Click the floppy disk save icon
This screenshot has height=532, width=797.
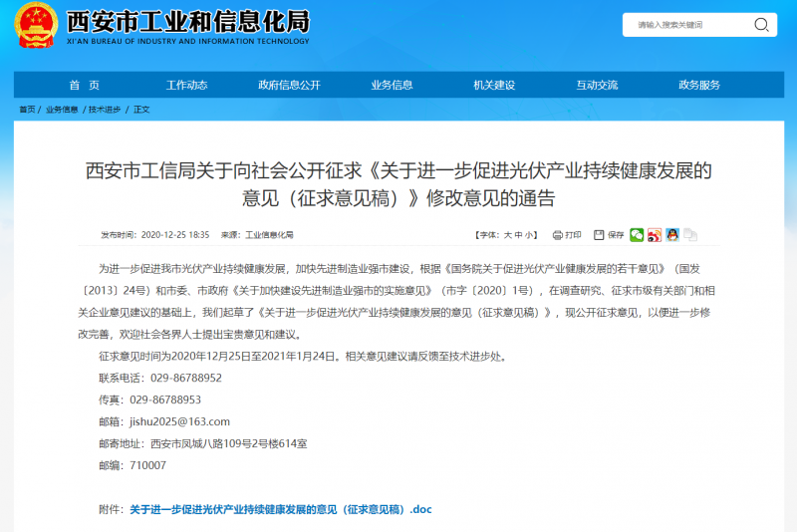pos(599,235)
